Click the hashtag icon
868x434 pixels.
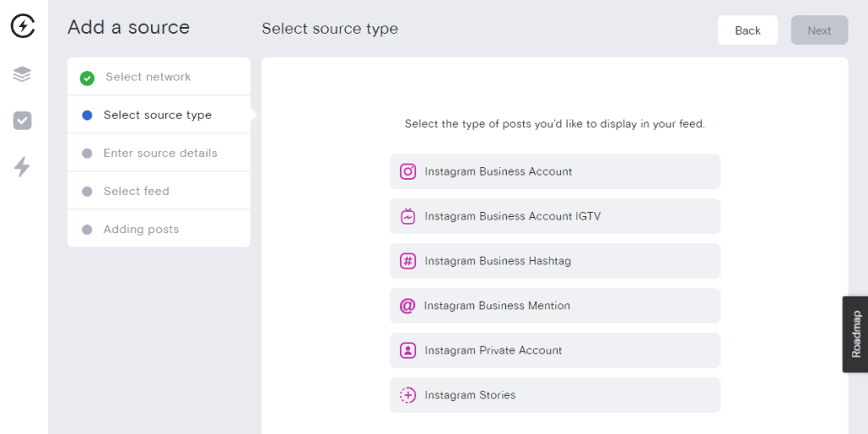(x=408, y=261)
